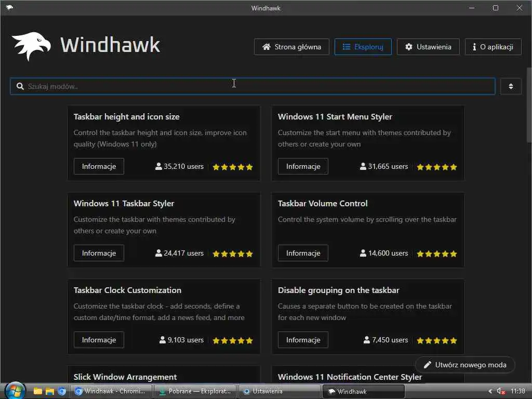The height and width of the screenshot is (399, 532).
Task: Open Informacje for Windows 11 Start Menu Styler
Action: [x=303, y=166]
